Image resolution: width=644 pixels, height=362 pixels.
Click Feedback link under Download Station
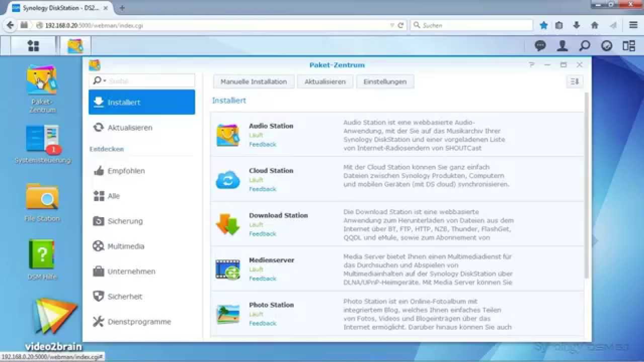click(263, 234)
